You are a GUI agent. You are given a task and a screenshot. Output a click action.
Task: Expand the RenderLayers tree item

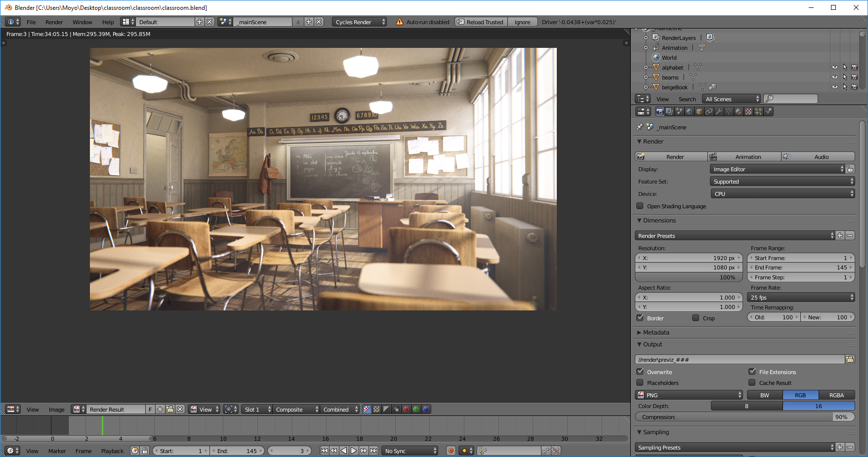click(646, 38)
